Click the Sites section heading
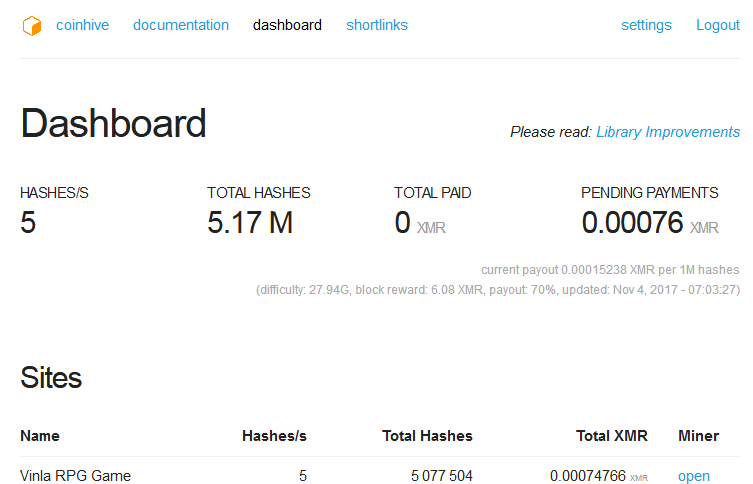The image size is (753, 484). tap(51, 378)
